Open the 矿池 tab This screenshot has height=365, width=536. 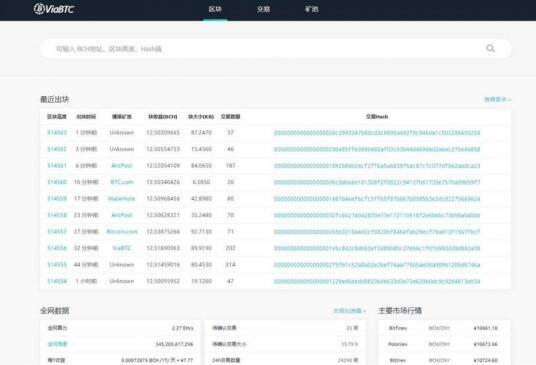pyautogui.click(x=312, y=9)
